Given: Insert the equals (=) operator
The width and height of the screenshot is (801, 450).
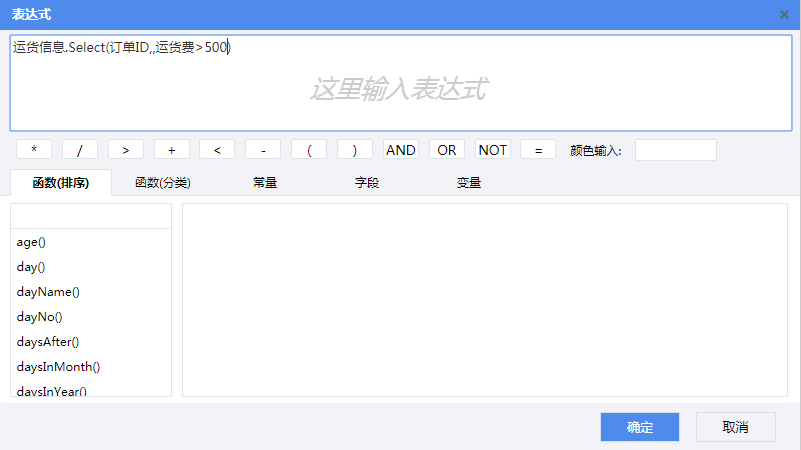Looking at the screenshot, I should tap(538, 150).
